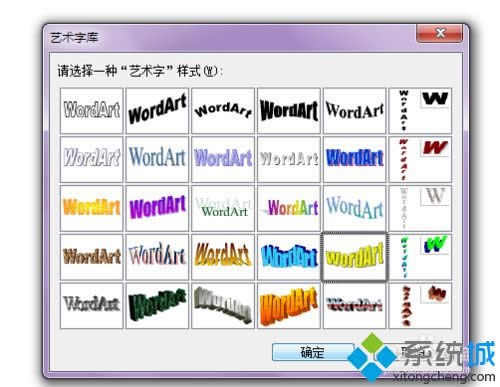Close the 艺术字库 dialog
This screenshot has height=387, width=500.
439,33
